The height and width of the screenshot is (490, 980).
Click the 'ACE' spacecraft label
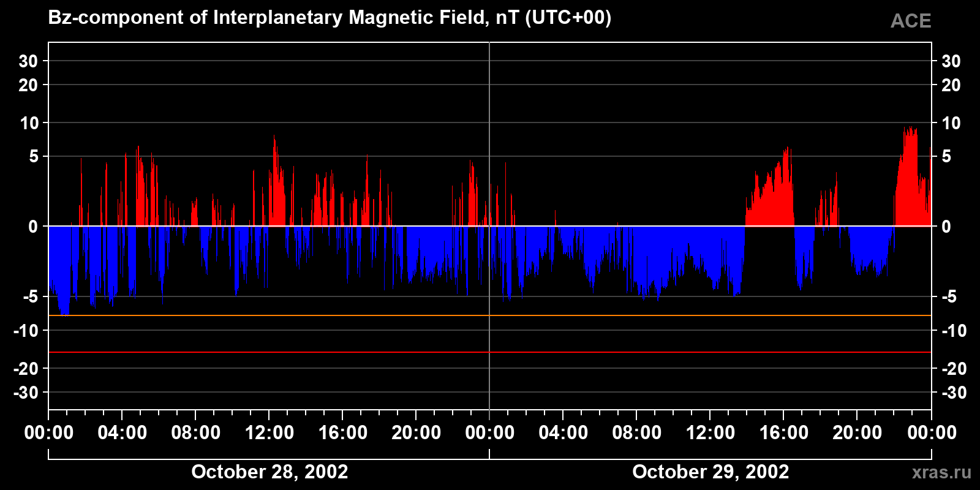[x=911, y=21]
